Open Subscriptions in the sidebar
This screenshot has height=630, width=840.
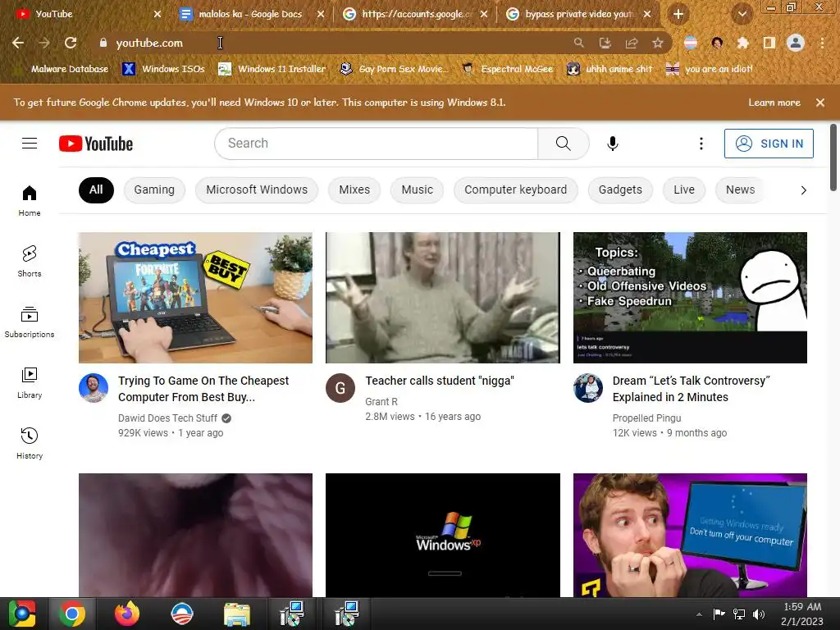(30, 322)
